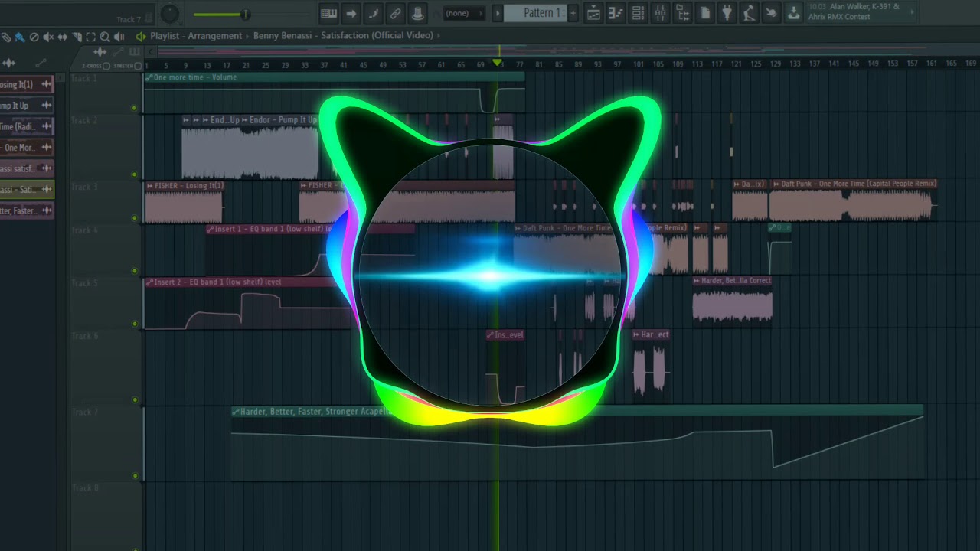The image size is (980, 551).
Task: Click the automation clip focus icon
Action: click(x=118, y=52)
